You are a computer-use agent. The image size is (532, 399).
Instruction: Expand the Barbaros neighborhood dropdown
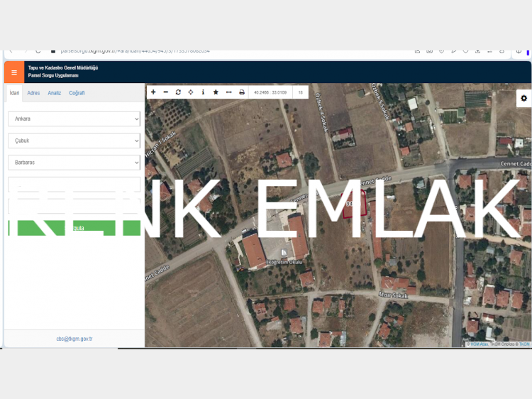coord(74,163)
